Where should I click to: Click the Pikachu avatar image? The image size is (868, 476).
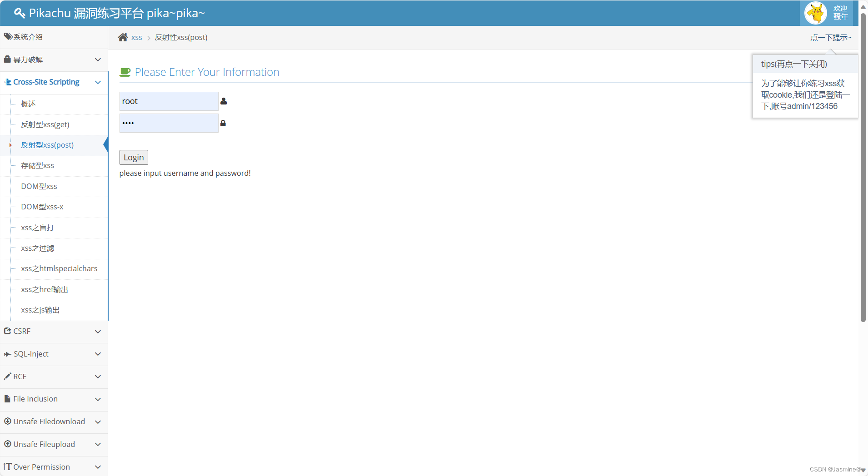pos(816,13)
